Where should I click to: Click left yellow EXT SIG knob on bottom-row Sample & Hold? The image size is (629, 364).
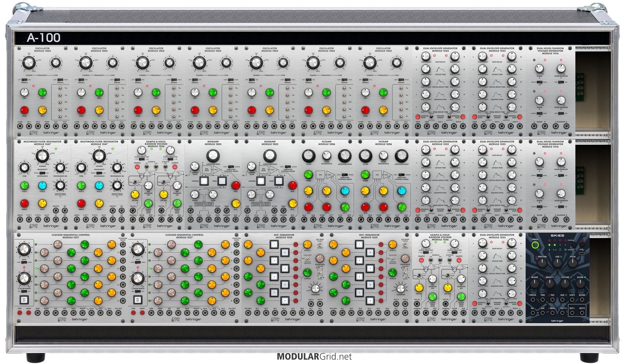(419, 287)
